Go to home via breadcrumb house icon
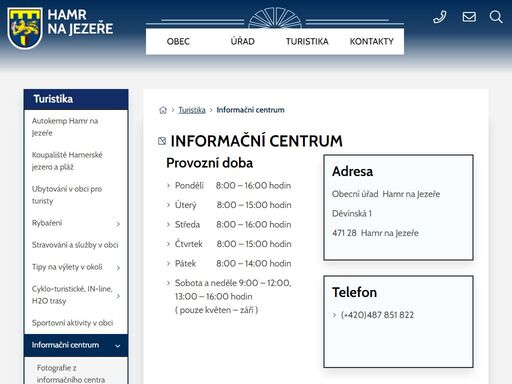This screenshot has width=512, height=384. 163,110
